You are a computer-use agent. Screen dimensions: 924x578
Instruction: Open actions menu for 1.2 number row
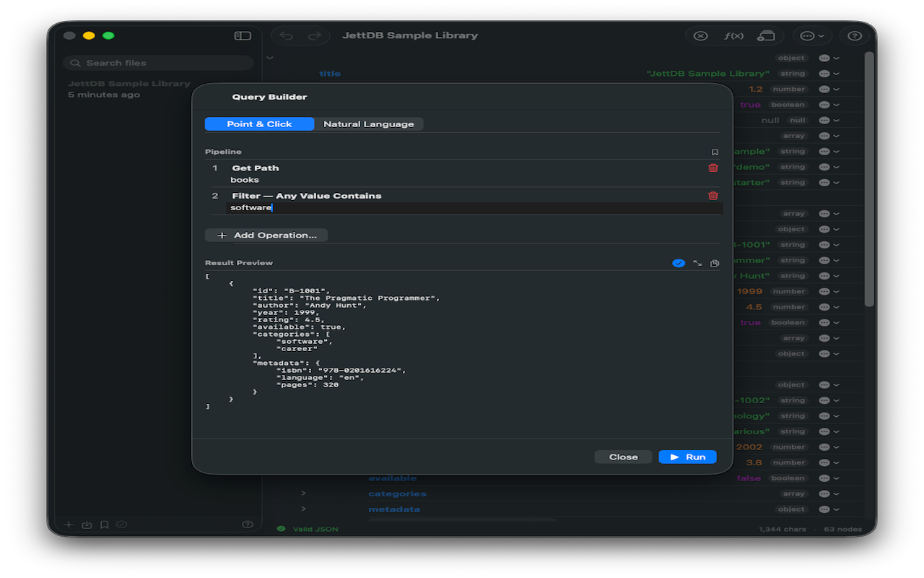pyautogui.click(x=828, y=89)
